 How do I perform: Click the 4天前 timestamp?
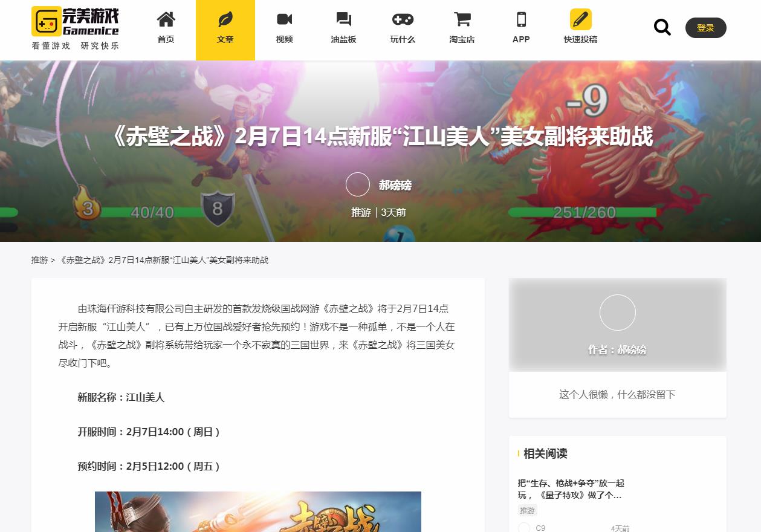click(620, 528)
